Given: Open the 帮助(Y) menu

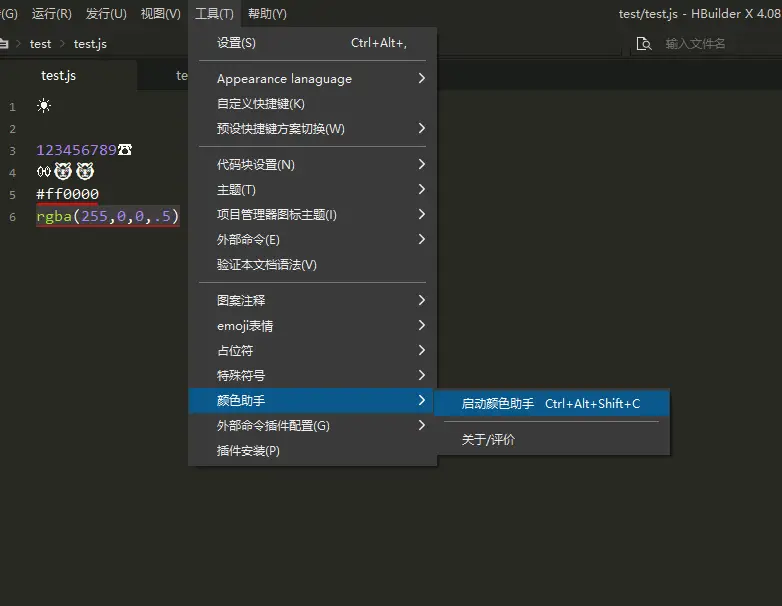Looking at the screenshot, I should click(267, 13).
